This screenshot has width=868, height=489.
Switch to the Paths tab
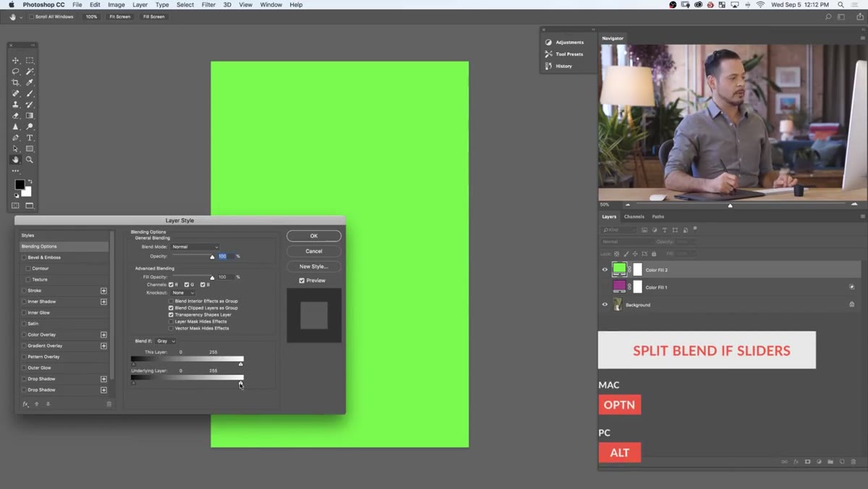(658, 216)
